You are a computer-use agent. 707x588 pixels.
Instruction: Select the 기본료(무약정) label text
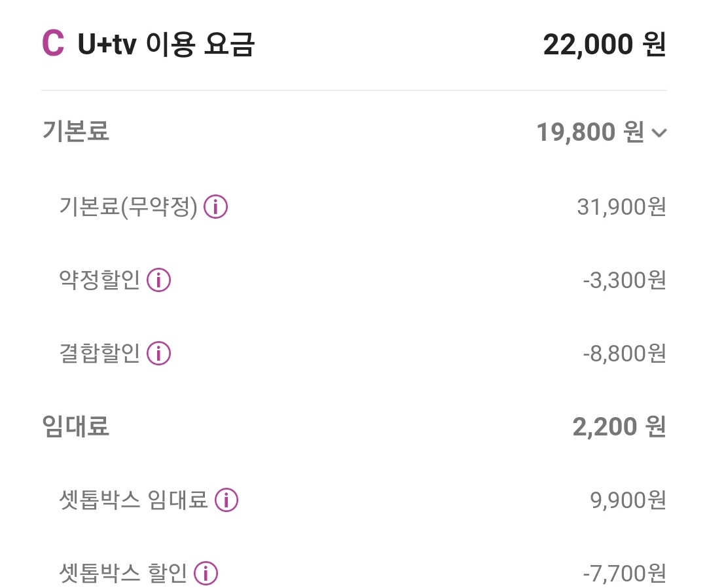tap(128, 208)
